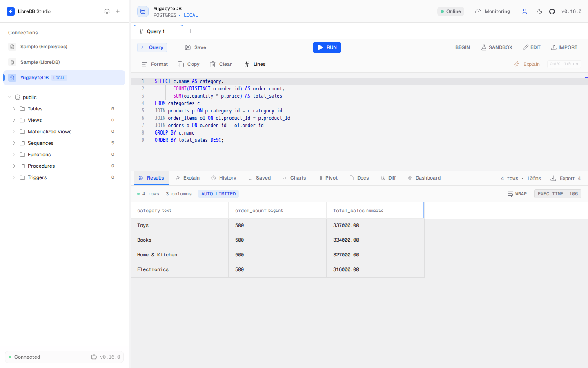This screenshot has height=368, width=588.
Task: Save the current query
Action: click(196, 47)
